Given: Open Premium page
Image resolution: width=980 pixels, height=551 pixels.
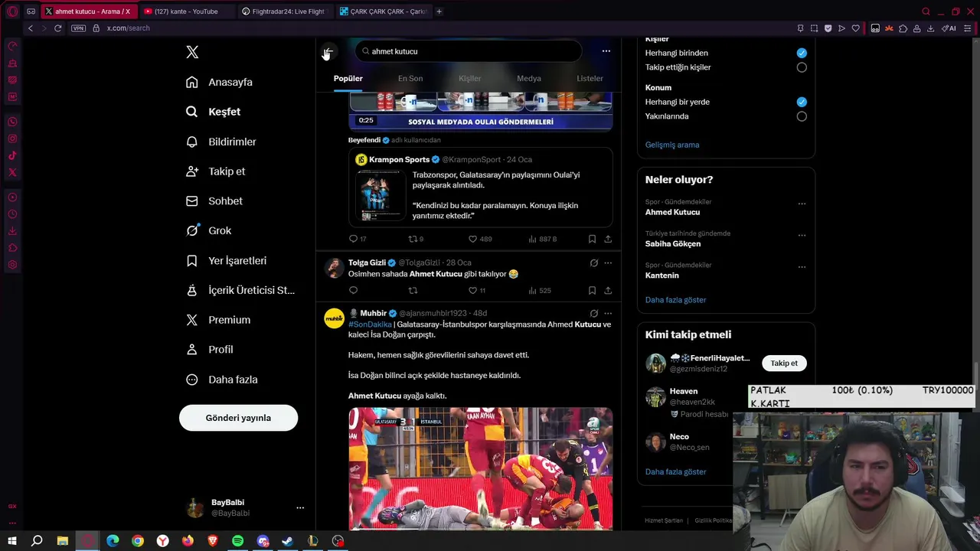Looking at the screenshot, I should pyautogui.click(x=218, y=320).
